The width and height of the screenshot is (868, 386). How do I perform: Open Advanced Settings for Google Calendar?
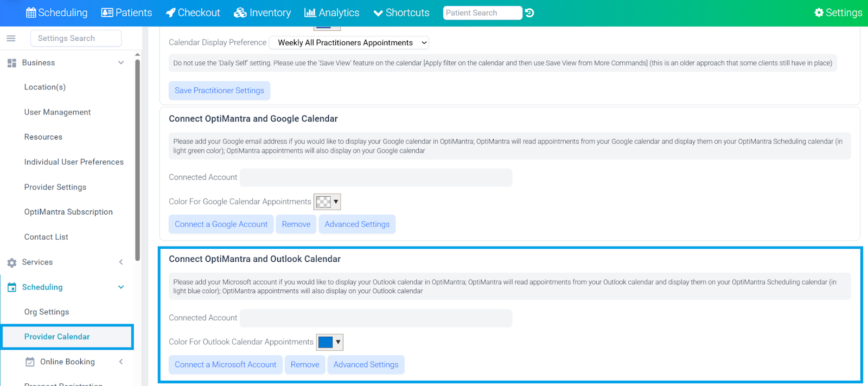[x=357, y=224]
